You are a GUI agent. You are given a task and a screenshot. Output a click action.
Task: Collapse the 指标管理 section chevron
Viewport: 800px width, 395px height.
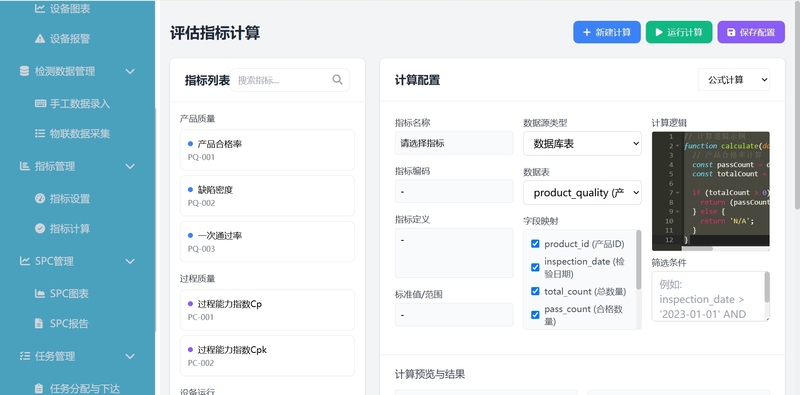pos(130,166)
